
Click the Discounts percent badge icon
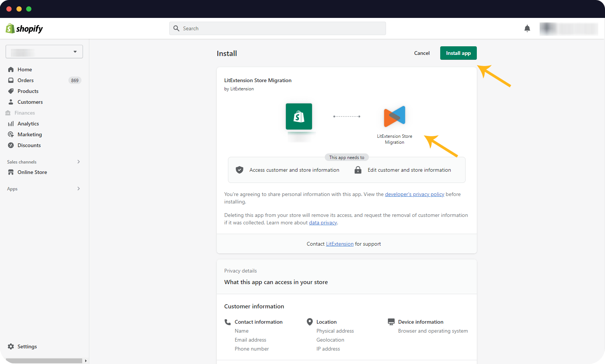click(x=11, y=145)
